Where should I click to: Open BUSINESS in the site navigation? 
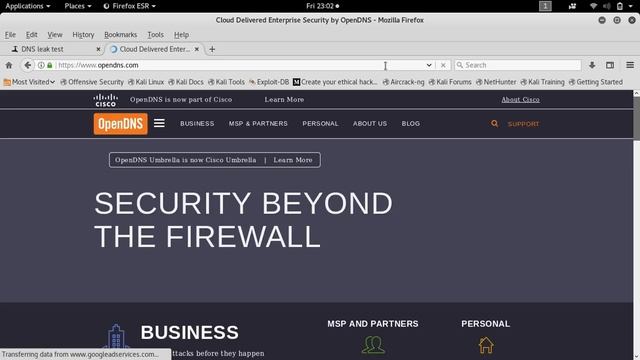click(x=197, y=123)
